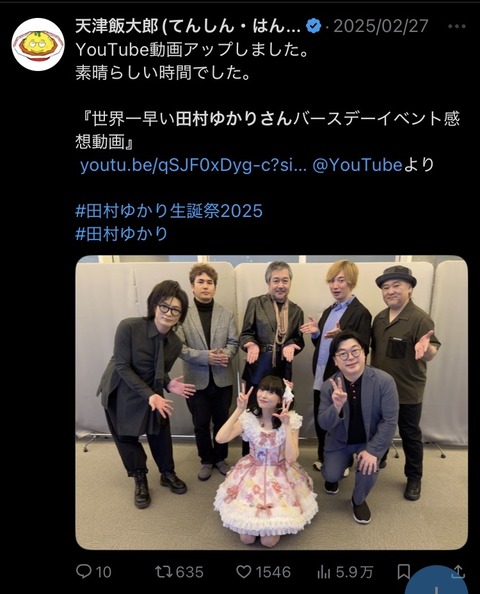Enlarge the attached group photo
The height and width of the screenshot is (594, 480).
(272, 402)
